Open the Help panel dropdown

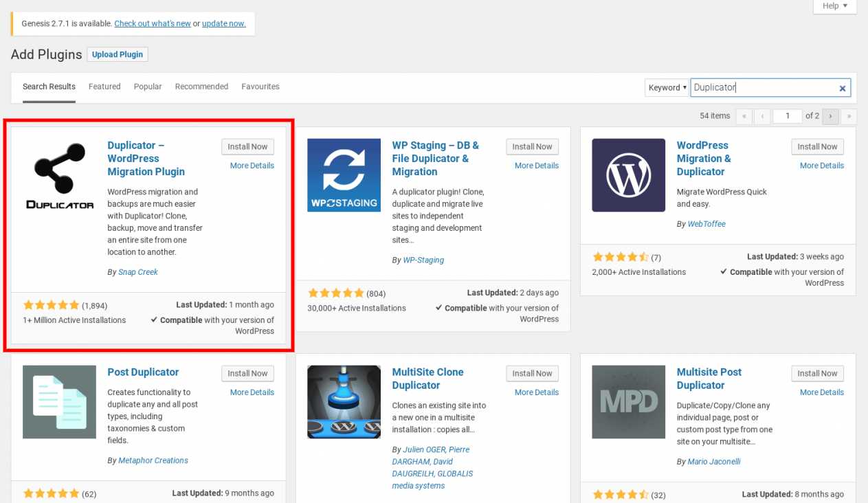coord(834,6)
